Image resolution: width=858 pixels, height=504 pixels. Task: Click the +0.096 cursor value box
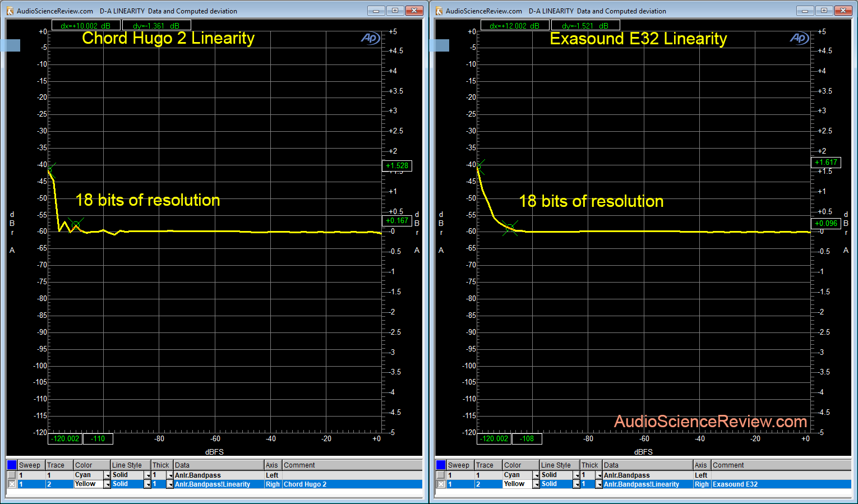pos(826,224)
